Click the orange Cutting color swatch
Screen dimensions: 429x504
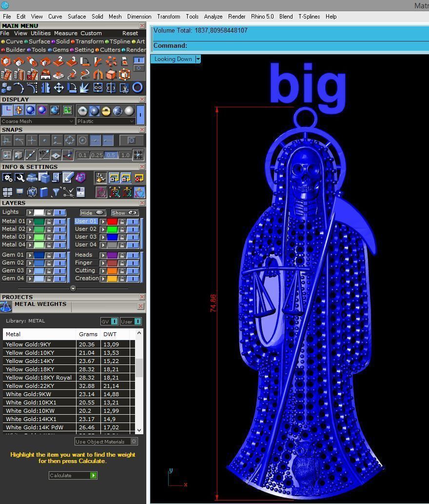click(112, 271)
